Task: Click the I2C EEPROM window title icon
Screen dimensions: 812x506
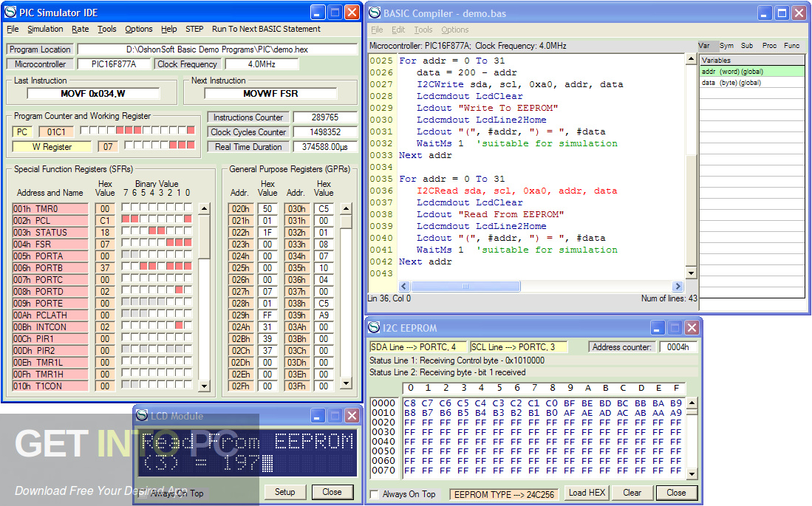Action: [x=374, y=327]
